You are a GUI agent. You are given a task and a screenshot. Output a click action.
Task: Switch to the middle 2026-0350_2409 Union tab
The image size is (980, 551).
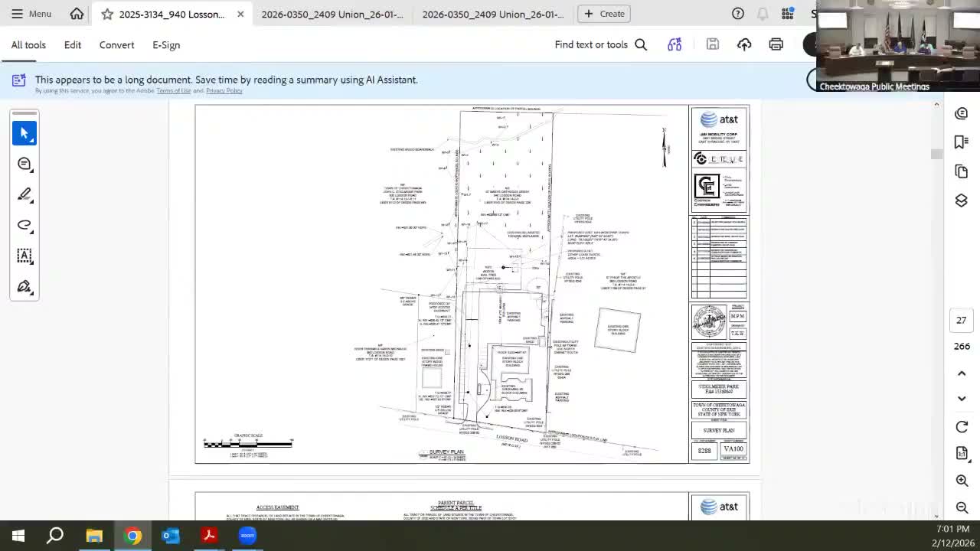(x=332, y=14)
